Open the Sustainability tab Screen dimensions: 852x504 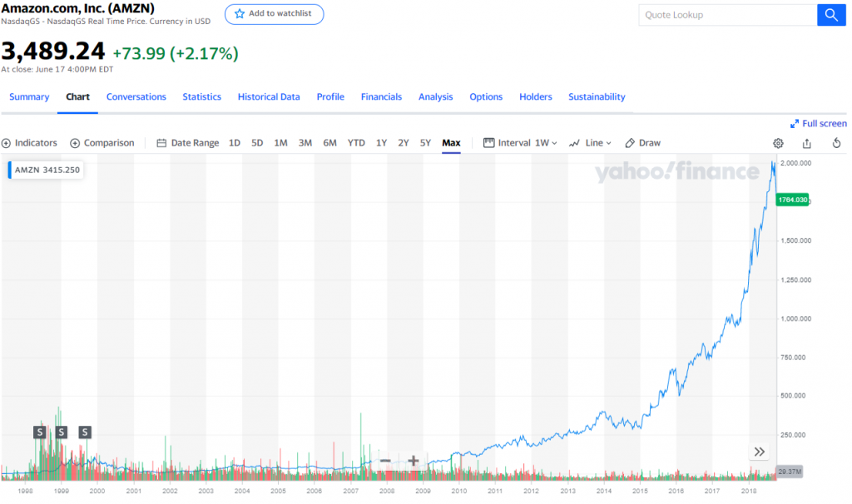click(597, 96)
